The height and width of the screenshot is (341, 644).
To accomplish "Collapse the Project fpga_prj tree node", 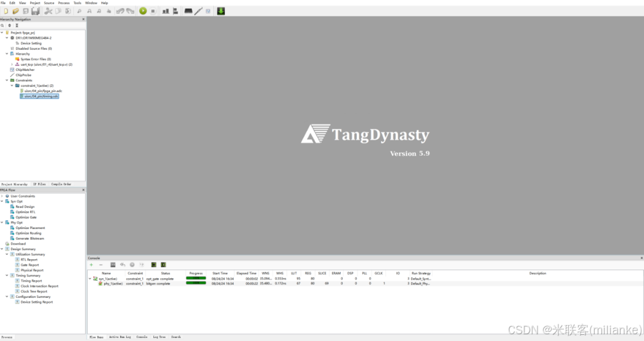I will click(x=2, y=33).
